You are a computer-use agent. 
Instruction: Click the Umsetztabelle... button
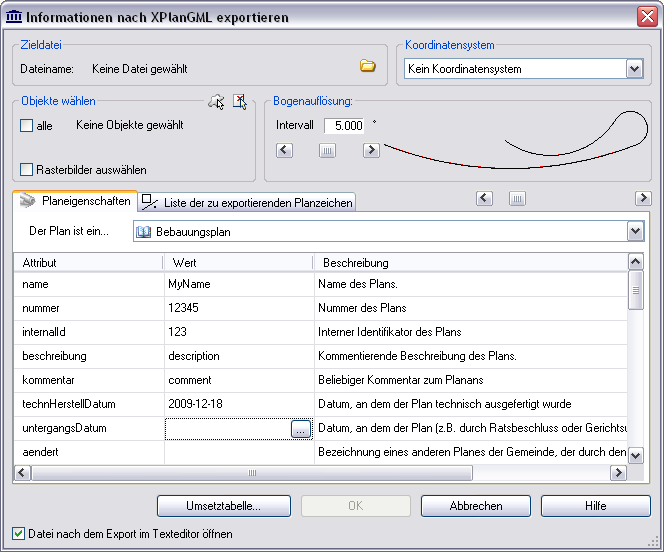click(224, 506)
